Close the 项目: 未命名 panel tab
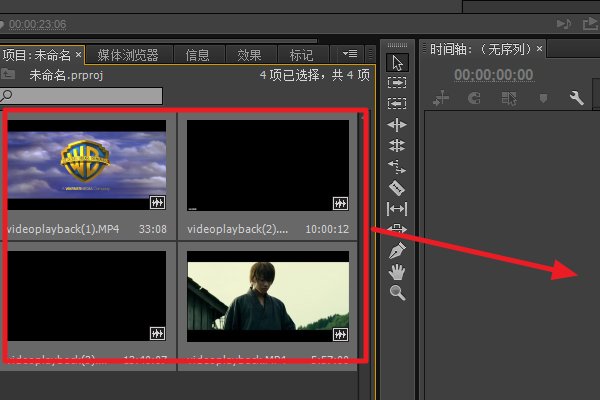 pos(78,55)
